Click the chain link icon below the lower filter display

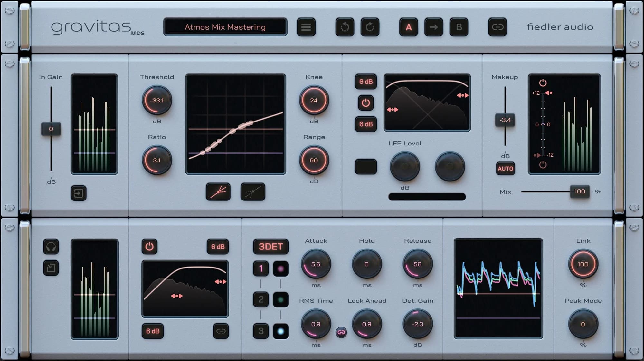click(x=221, y=331)
